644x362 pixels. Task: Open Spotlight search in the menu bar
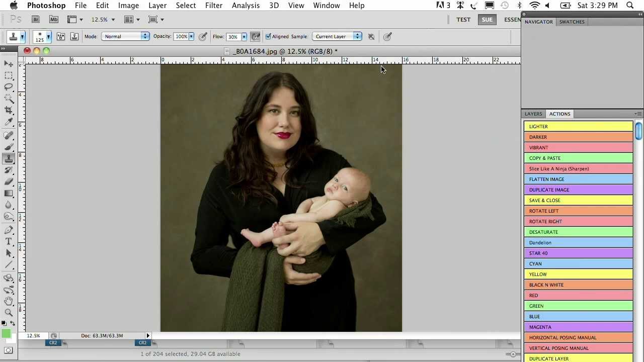tap(630, 6)
